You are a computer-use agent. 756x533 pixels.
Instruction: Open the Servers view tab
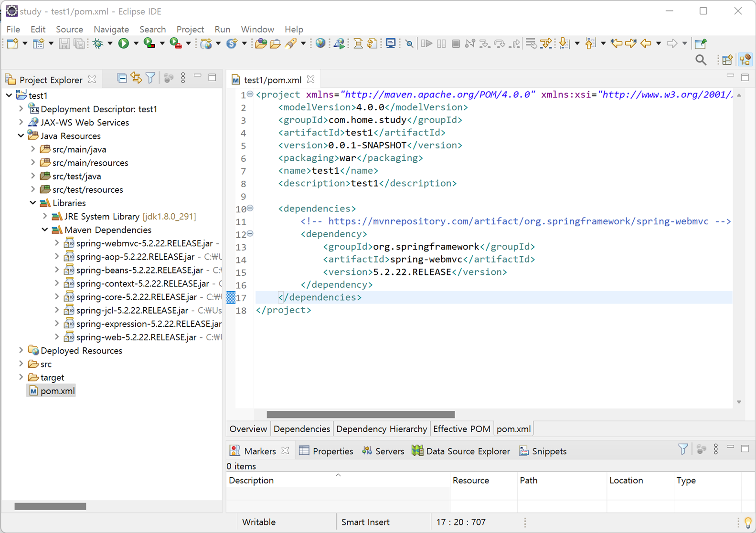[x=383, y=451]
